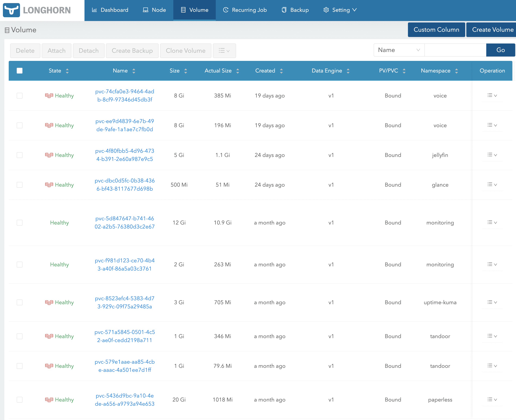The image size is (516, 420).
Task: Open volume pvc-5436d9bc-9a10-4ede link
Action: pyautogui.click(x=125, y=400)
